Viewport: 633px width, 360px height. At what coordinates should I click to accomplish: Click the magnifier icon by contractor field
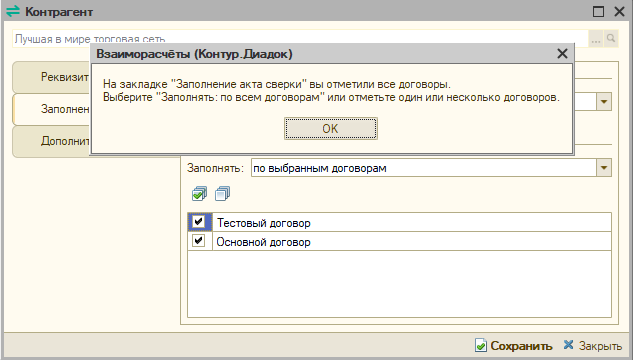[611, 39]
